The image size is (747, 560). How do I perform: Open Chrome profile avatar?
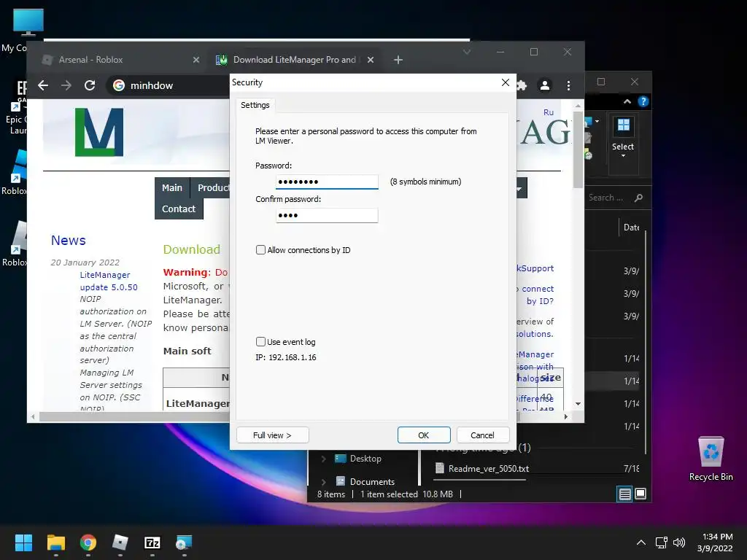(544, 86)
